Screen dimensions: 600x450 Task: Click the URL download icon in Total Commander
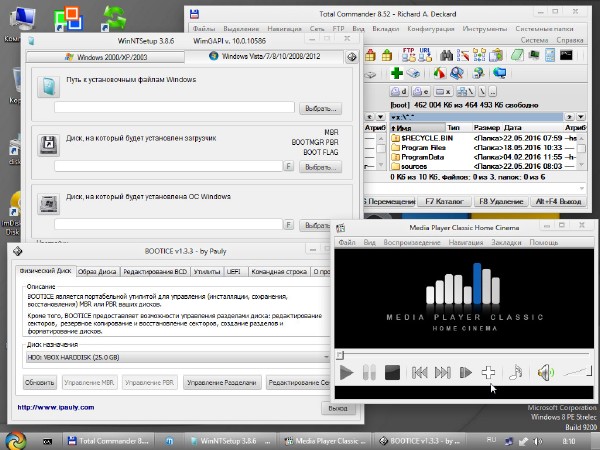[x=425, y=55]
